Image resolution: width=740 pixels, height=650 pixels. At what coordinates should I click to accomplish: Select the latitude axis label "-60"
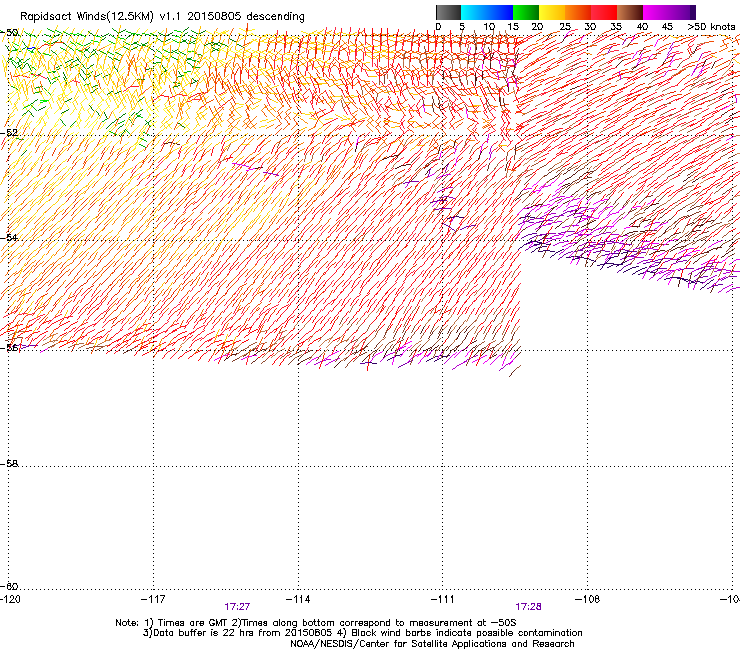pos(9,586)
